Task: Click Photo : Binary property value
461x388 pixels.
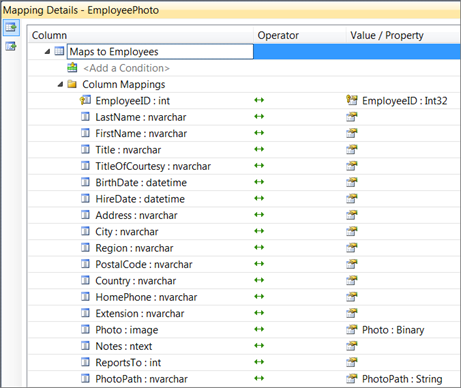Action: pos(393,330)
